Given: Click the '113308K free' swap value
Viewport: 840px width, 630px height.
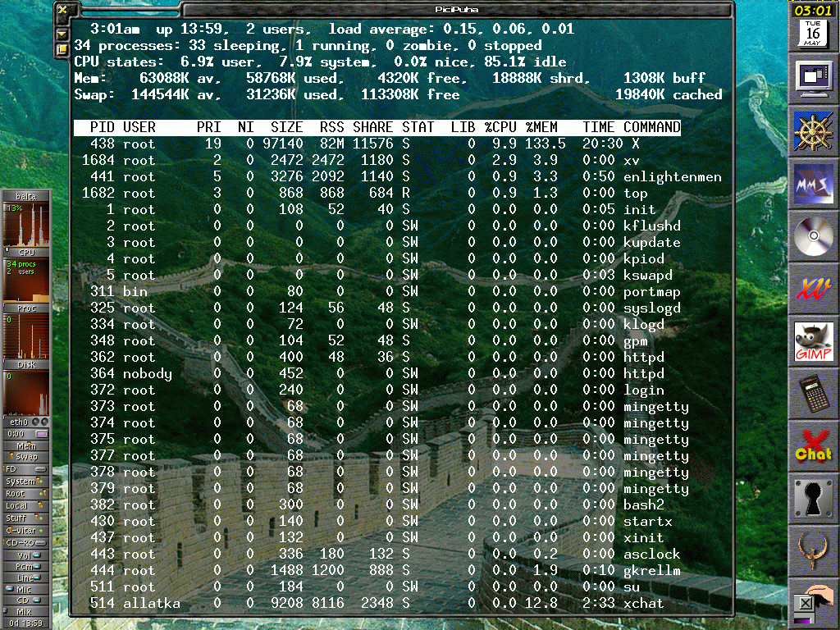Looking at the screenshot, I should (410, 95).
